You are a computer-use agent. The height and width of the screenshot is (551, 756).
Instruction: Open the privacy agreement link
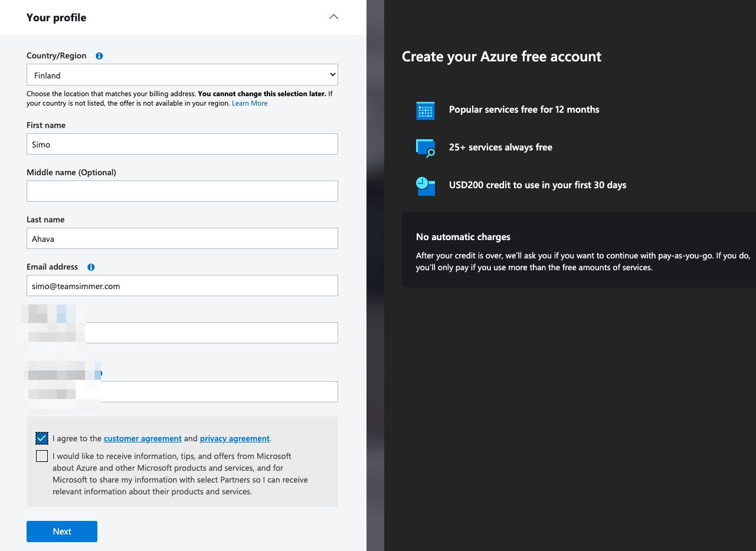click(235, 438)
